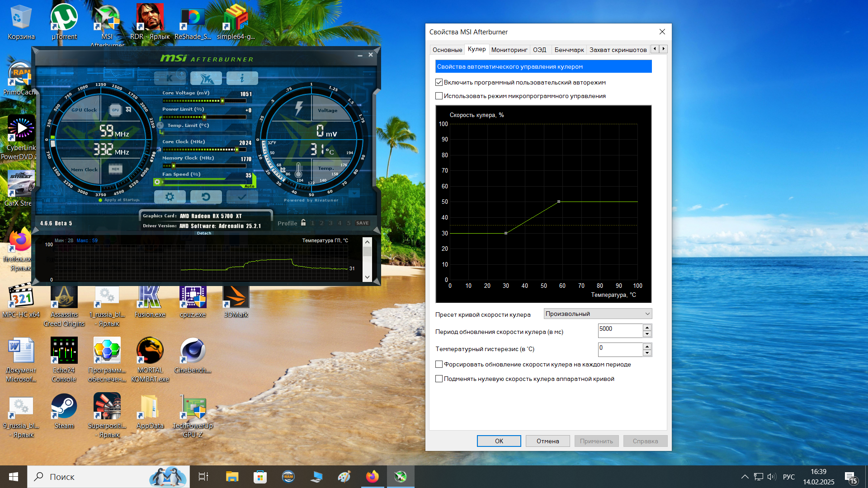
Task: Check force fan speed update on each period
Action: click(439, 364)
